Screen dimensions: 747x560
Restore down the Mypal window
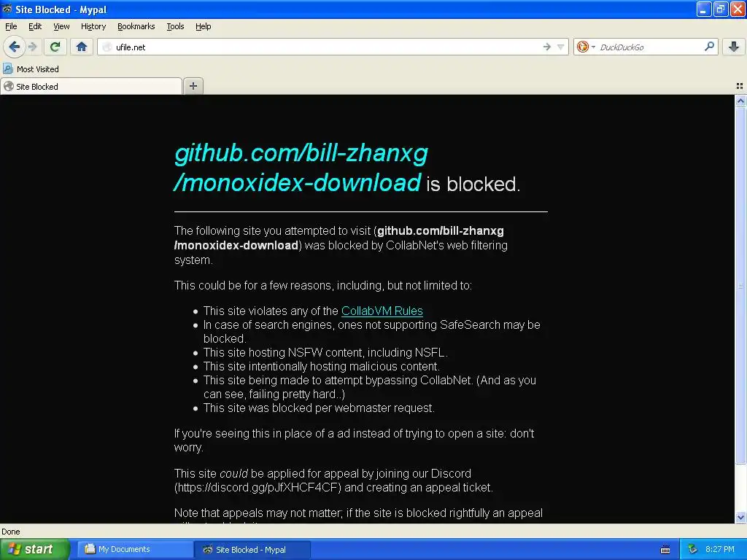click(721, 9)
